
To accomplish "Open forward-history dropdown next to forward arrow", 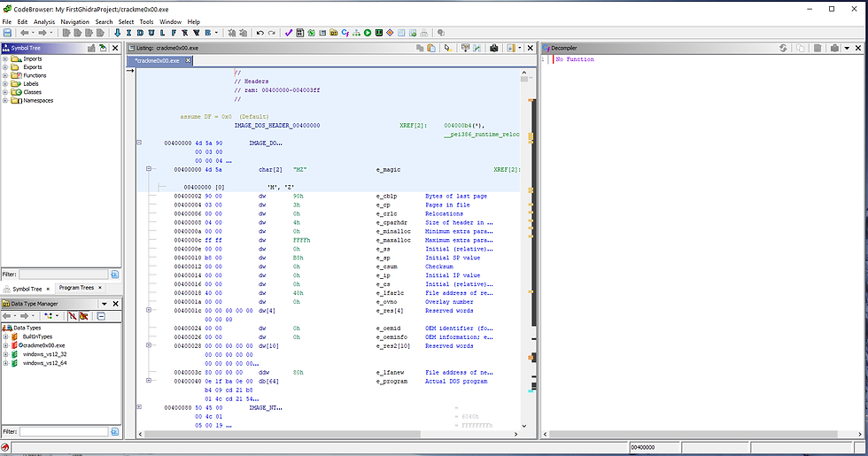I will click(x=51, y=33).
